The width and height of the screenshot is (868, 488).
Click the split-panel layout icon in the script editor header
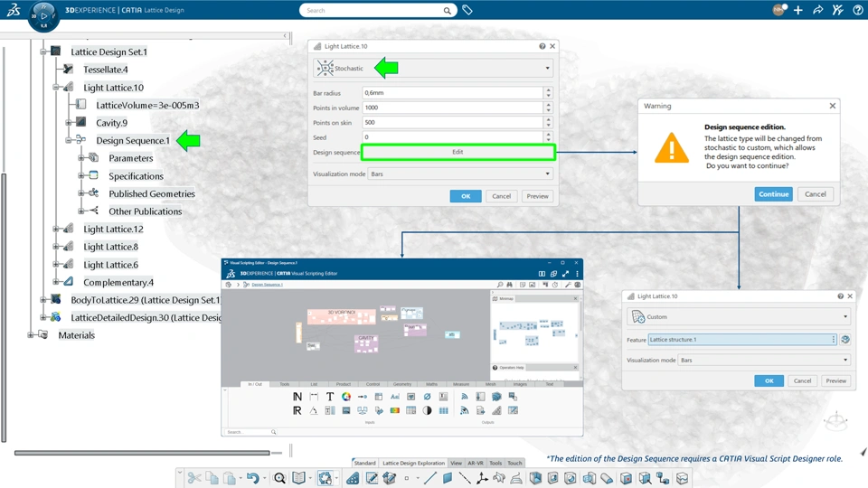pyautogui.click(x=542, y=273)
